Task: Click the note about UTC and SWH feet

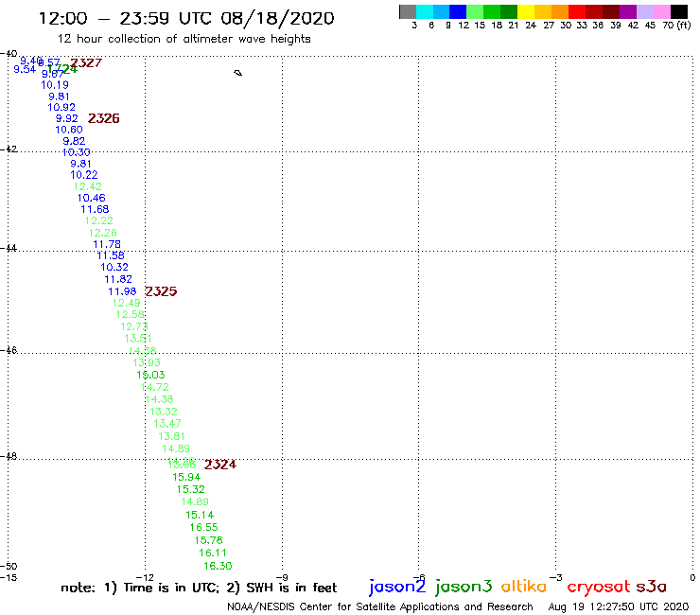Action: 199,588
